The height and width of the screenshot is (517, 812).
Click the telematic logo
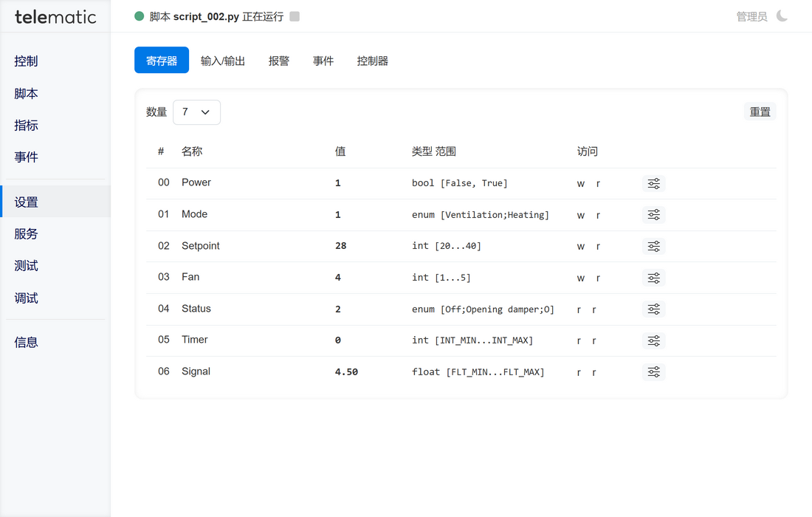pyautogui.click(x=55, y=17)
